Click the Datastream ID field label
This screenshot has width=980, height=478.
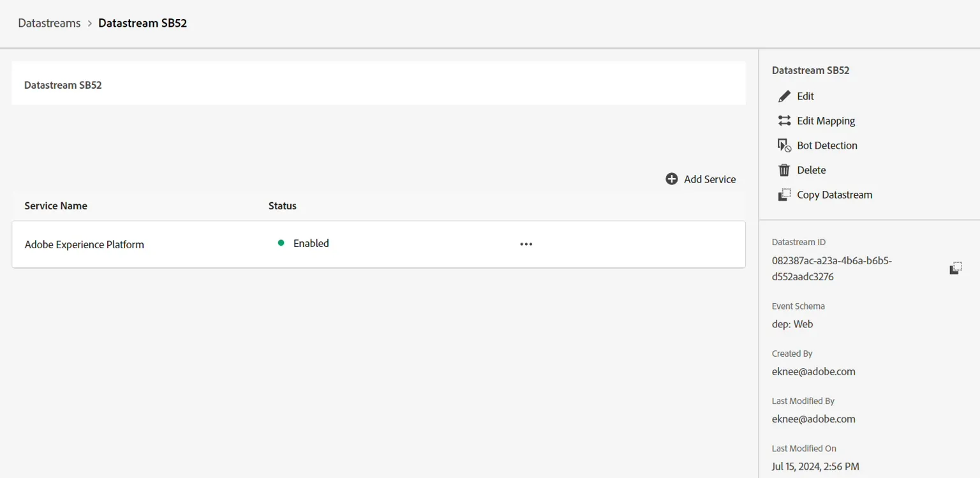point(798,243)
